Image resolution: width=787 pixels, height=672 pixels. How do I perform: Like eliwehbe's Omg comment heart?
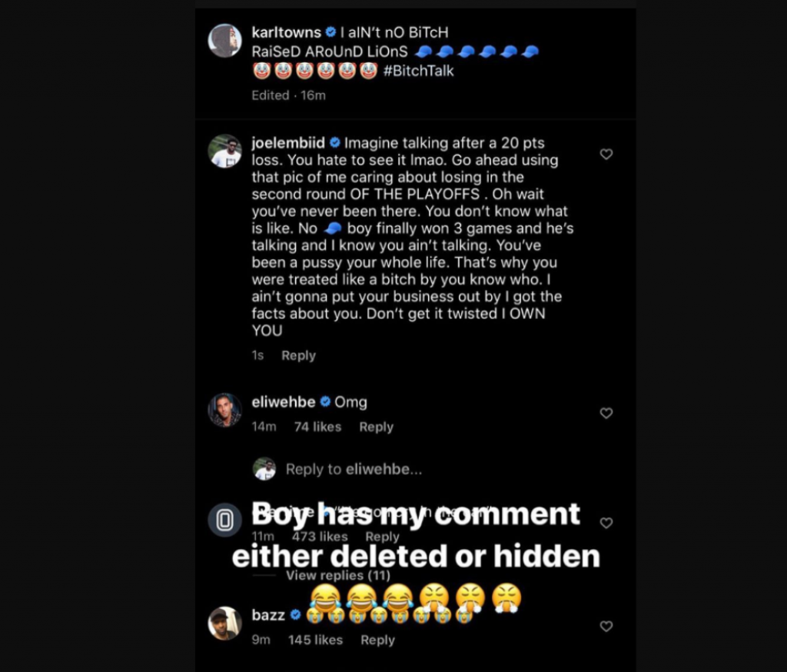coord(606,414)
